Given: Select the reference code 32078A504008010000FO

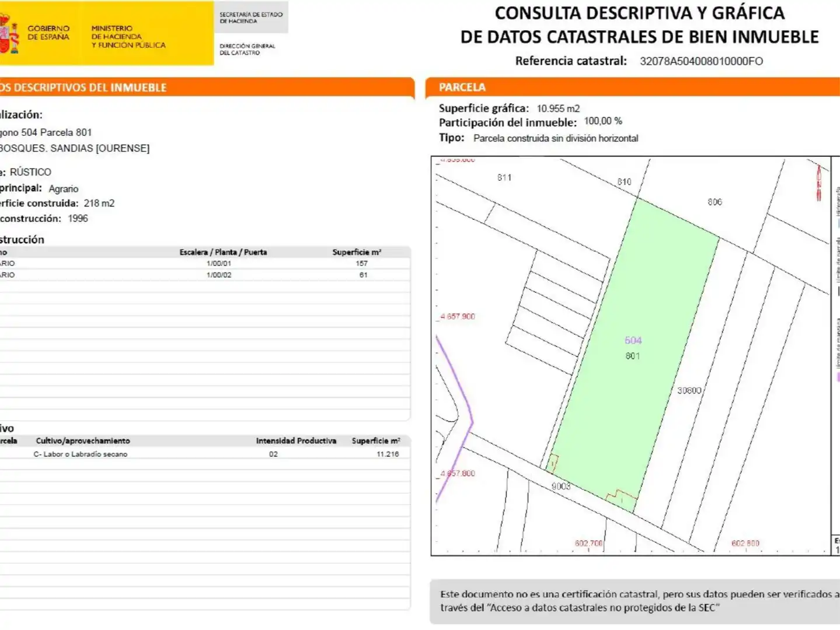Looking at the screenshot, I should coord(701,61).
